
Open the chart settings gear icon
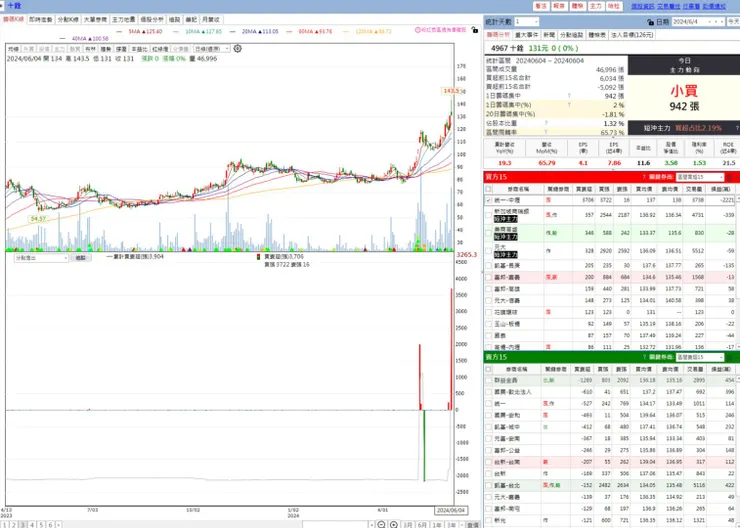coord(238,49)
